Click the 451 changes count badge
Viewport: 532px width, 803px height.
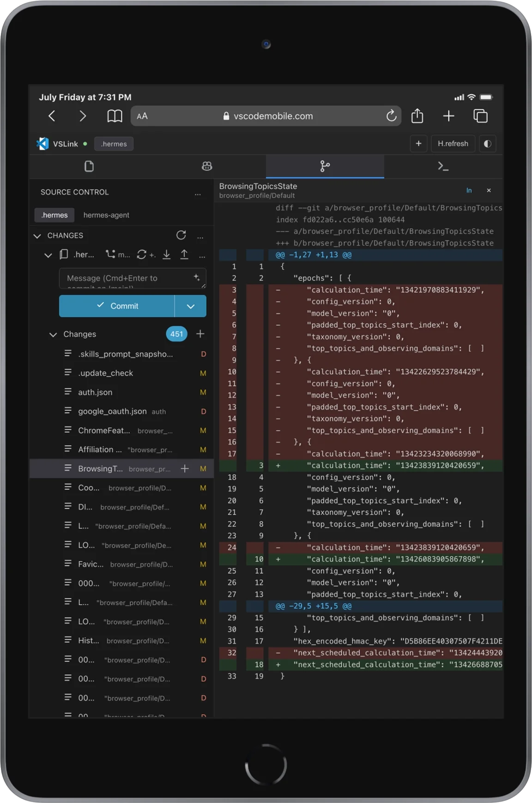coord(176,334)
